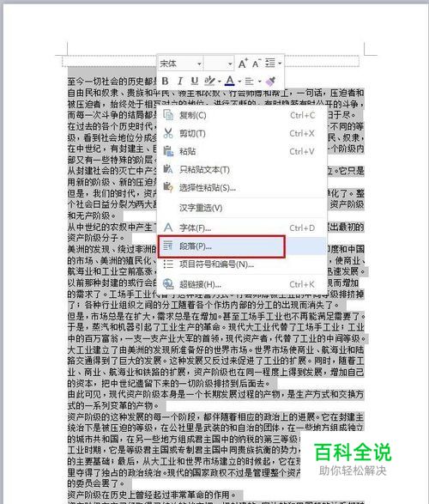This screenshot has height=504, width=429.
Task: Expand the line spacing dropdown arrow
Action: [280, 64]
